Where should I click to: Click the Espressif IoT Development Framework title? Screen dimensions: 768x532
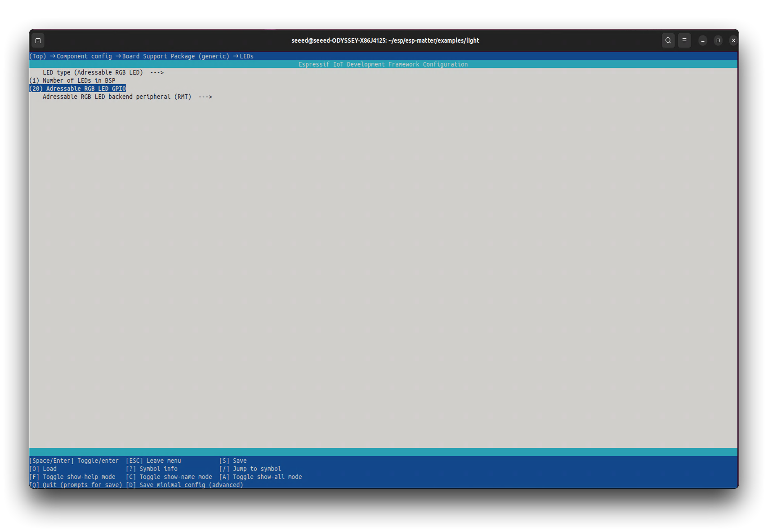[x=383, y=64]
